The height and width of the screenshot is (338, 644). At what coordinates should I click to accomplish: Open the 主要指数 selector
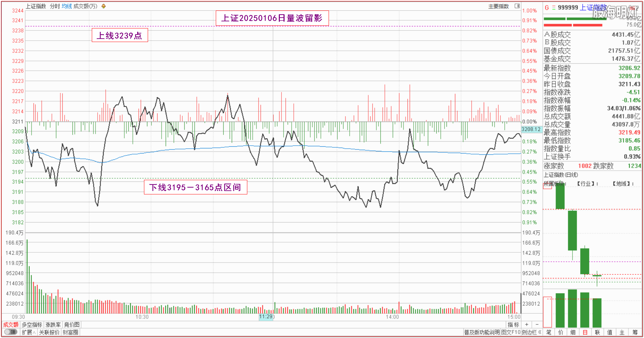click(498, 6)
